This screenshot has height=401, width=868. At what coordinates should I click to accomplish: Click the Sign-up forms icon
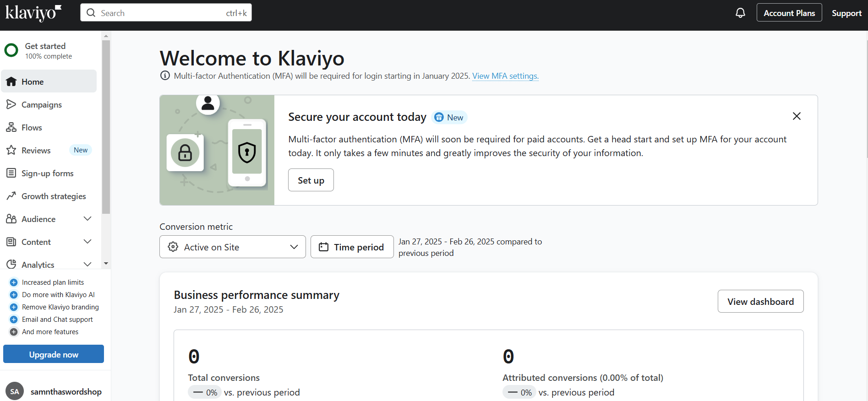point(11,173)
